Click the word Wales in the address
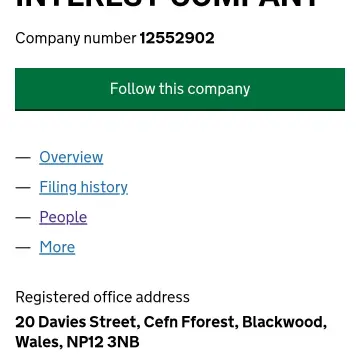The height and width of the screenshot is (360, 360). pyautogui.click(x=39, y=342)
